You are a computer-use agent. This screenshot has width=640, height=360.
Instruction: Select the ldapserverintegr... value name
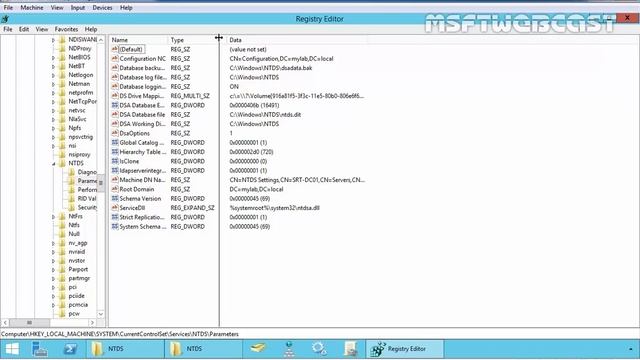pyautogui.click(x=142, y=170)
